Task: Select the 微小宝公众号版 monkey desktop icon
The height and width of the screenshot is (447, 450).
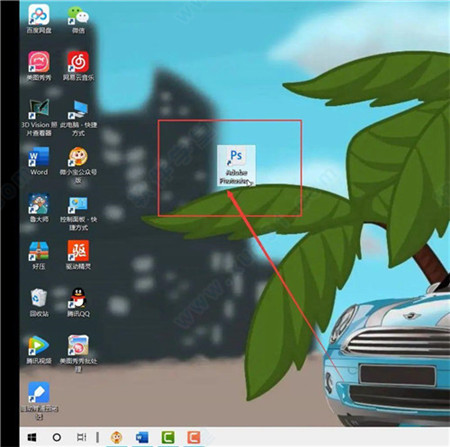Action: 78,165
